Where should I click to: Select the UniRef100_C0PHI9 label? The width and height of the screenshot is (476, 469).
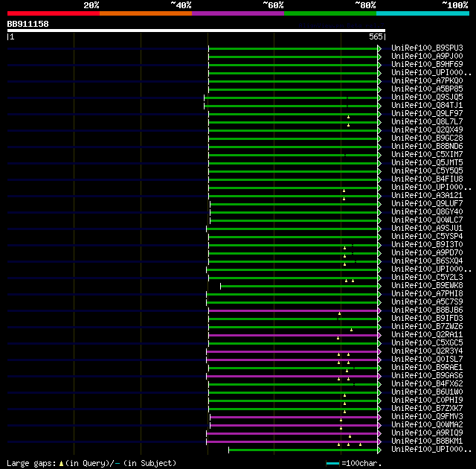(427, 401)
